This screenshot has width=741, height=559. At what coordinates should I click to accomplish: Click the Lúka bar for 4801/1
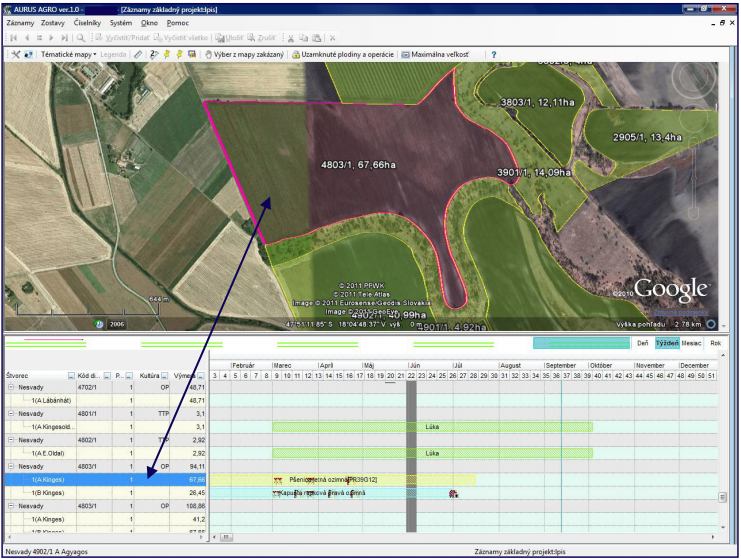[432, 427]
